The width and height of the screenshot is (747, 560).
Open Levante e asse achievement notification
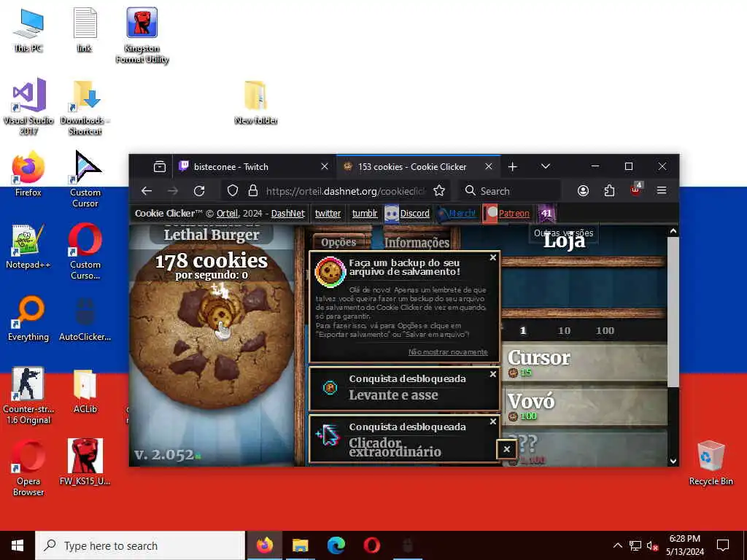pos(404,388)
